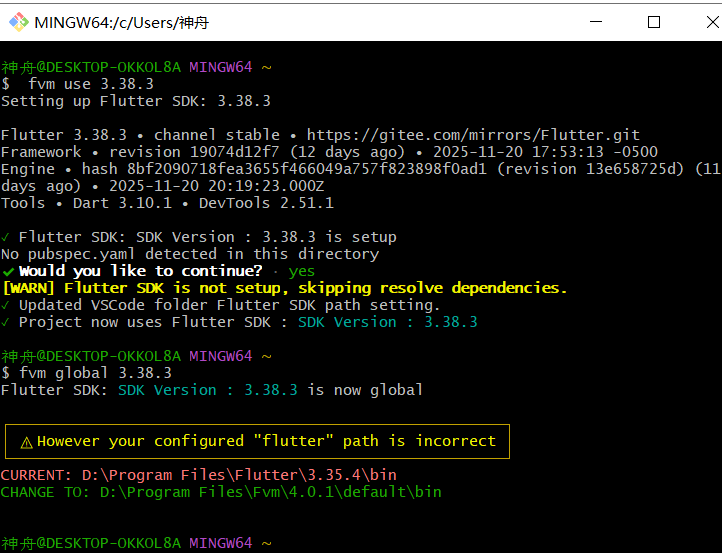Click the Git Bash icon in title bar
This screenshot has height=553, width=722.
[x=19, y=22]
